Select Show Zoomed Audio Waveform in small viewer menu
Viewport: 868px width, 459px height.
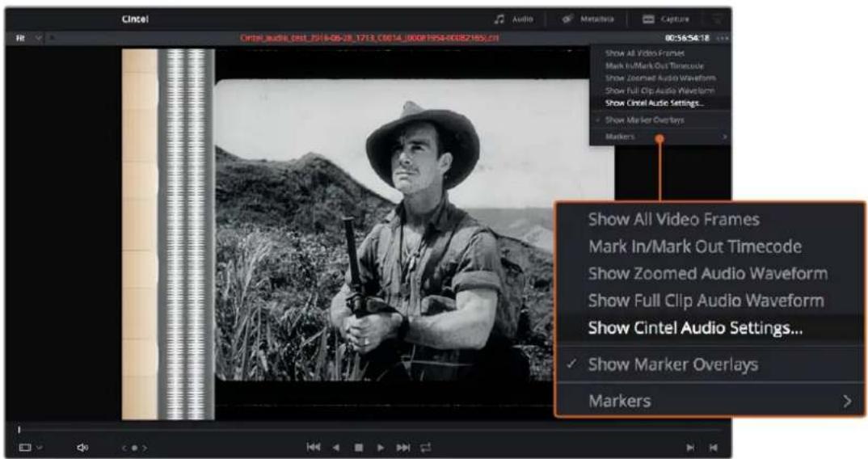660,78
